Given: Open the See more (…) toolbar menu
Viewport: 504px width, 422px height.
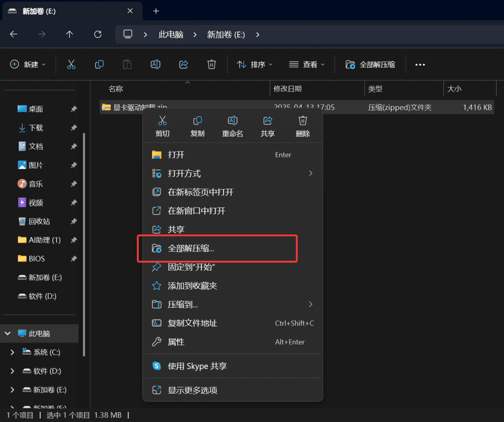Looking at the screenshot, I should 419,65.
